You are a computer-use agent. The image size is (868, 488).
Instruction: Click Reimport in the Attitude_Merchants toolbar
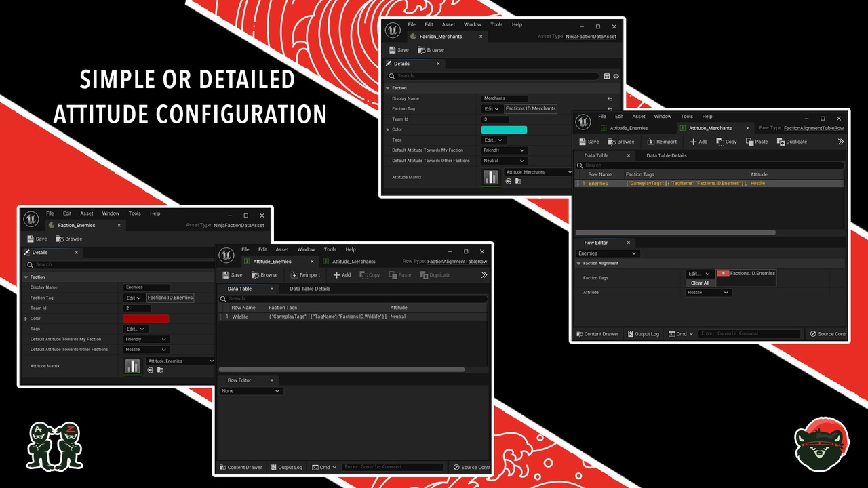(661, 142)
